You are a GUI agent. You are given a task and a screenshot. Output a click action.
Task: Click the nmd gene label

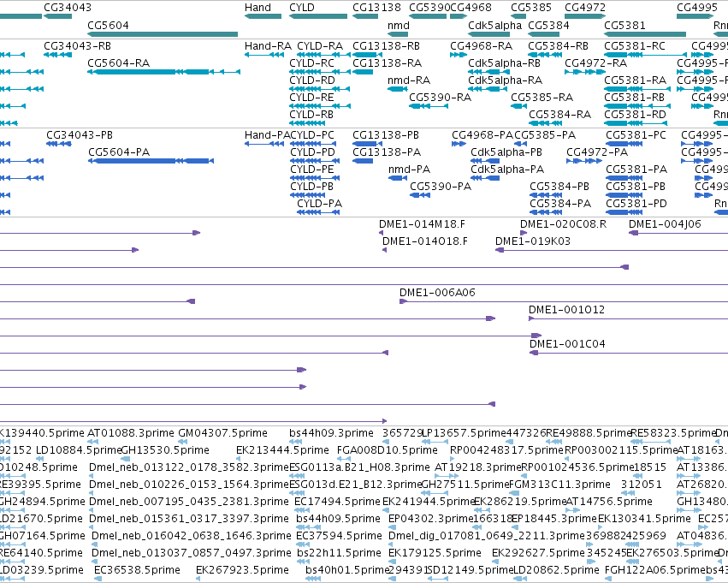(399, 25)
